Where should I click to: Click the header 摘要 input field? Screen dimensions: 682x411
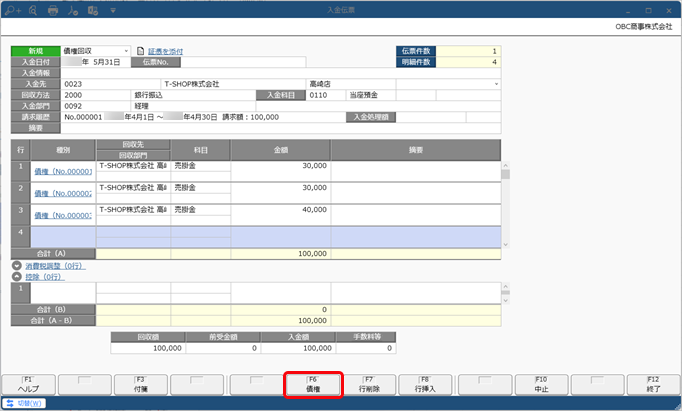pos(281,128)
